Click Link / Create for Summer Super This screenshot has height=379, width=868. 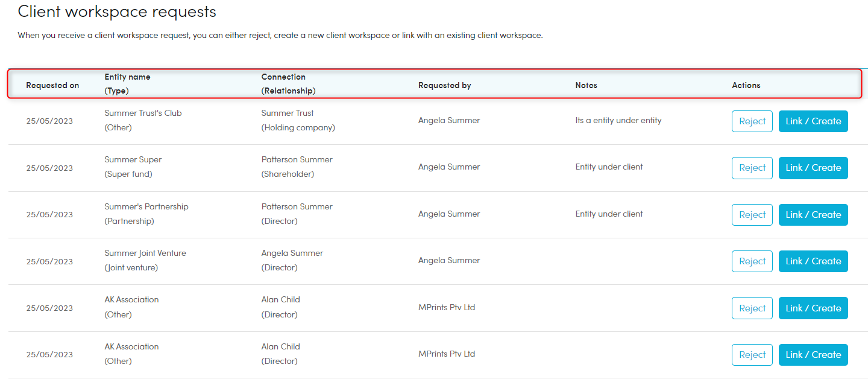[813, 168]
